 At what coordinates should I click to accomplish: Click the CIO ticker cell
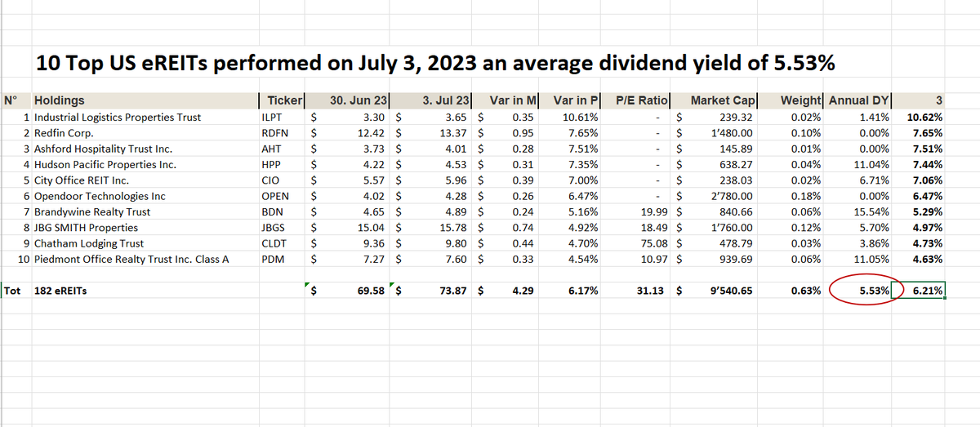coord(282,180)
